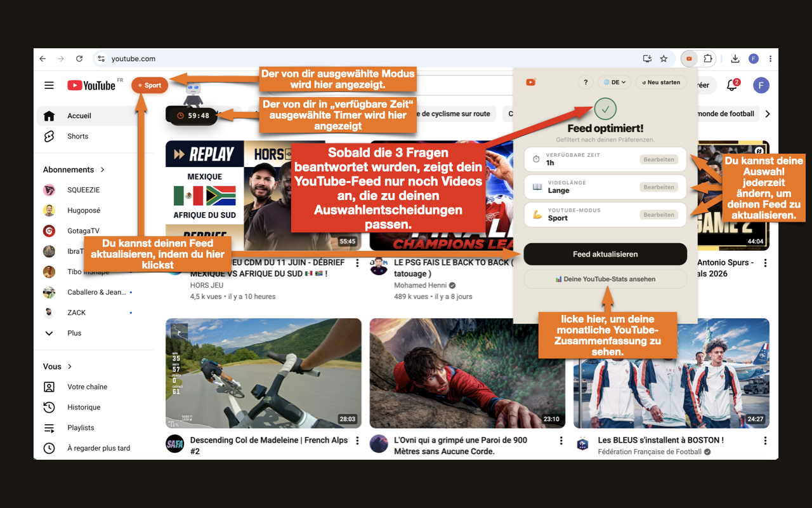Viewport: 812px width, 508px height.
Task: Open the DE language dropdown
Action: click(615, 82)
